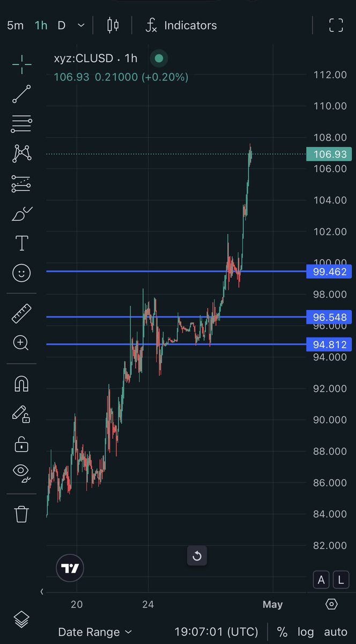
Task: Switch to the D daily timeframe
Action: coord(61,25)
